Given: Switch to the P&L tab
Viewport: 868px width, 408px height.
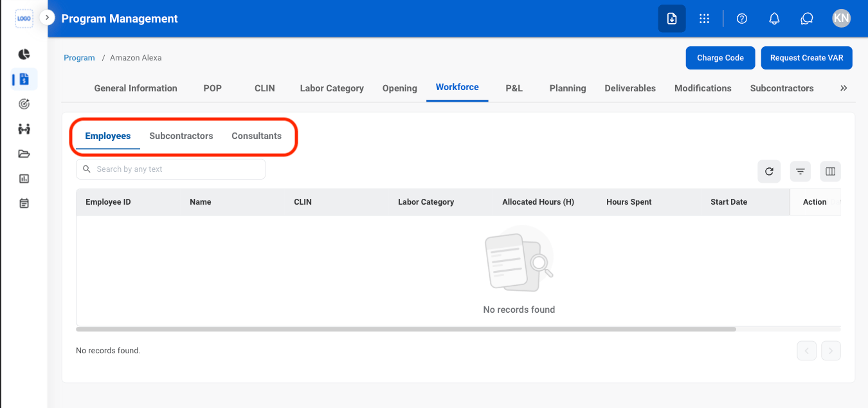Looking at the screenshot, I should (514, 88).
